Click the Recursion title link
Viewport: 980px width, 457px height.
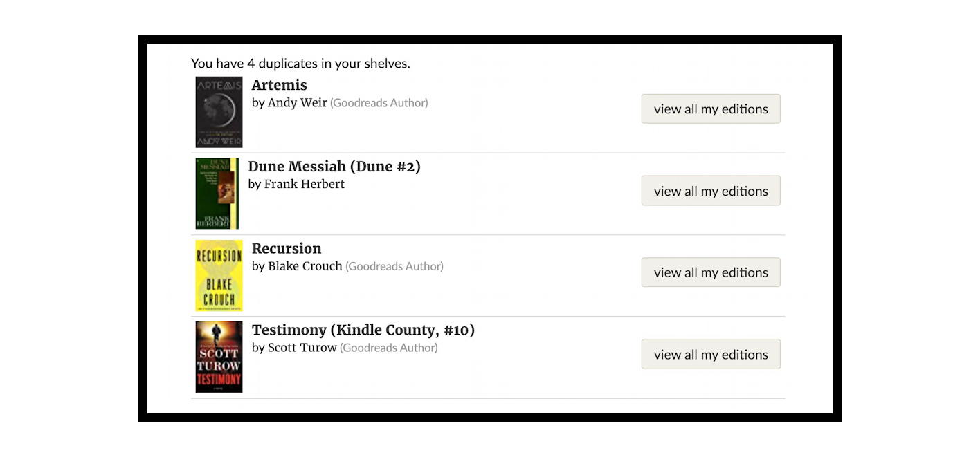(x=287, y=248)
